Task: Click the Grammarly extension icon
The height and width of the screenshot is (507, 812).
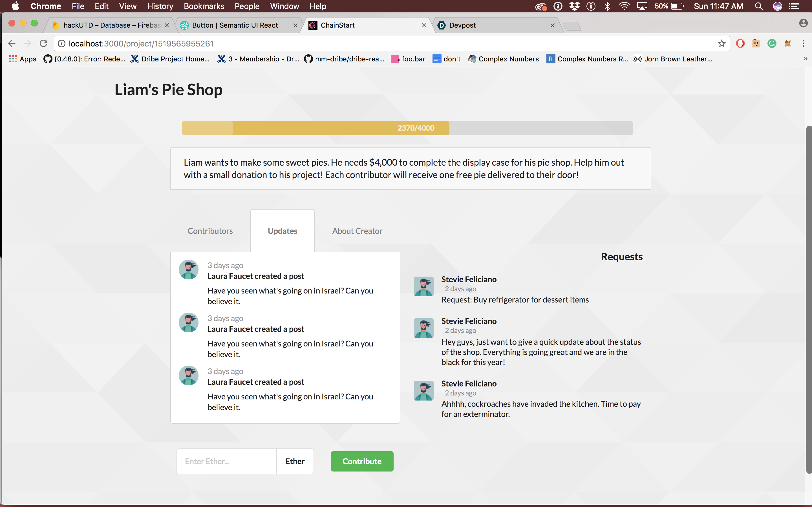Action: [772, 44]
